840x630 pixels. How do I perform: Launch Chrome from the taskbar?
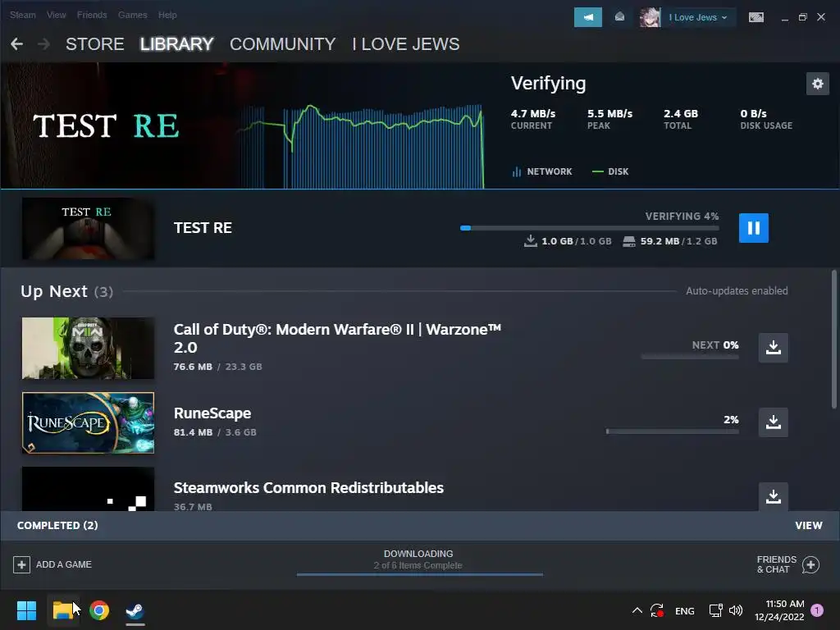click(x=99, y=610)
